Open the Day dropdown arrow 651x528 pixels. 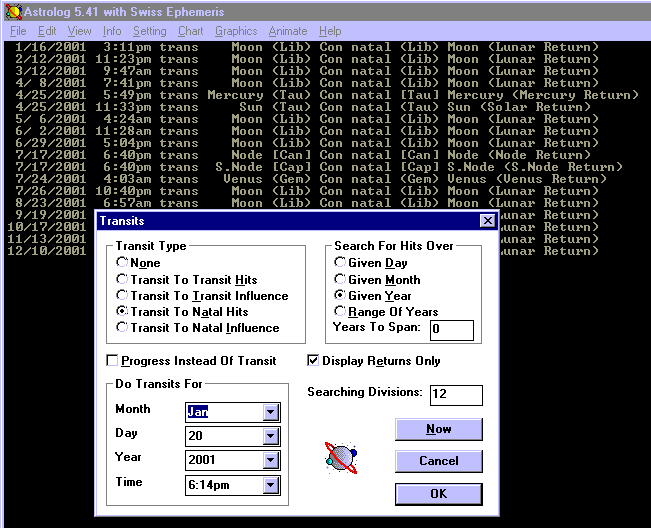(271, 436)
